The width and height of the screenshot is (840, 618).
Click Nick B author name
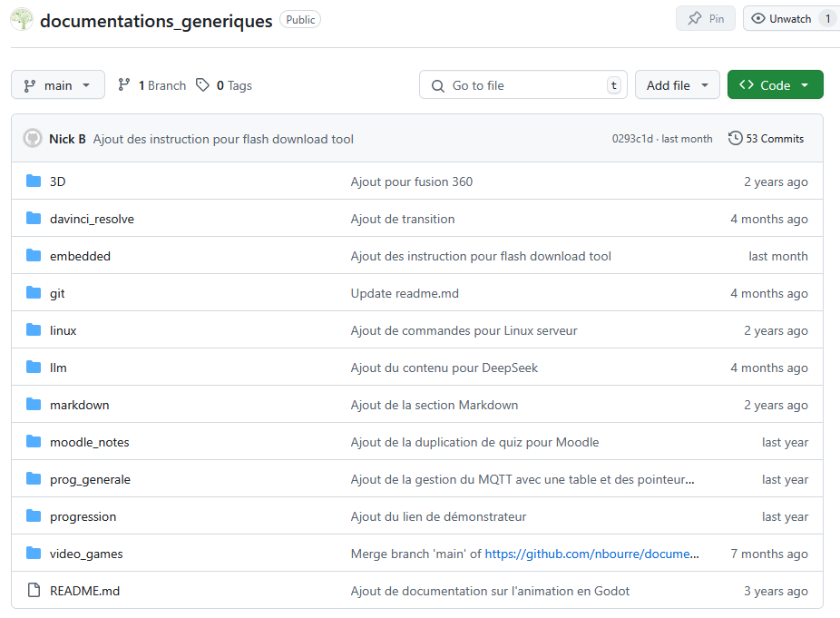pyautogui.click(x=67, y=139)
